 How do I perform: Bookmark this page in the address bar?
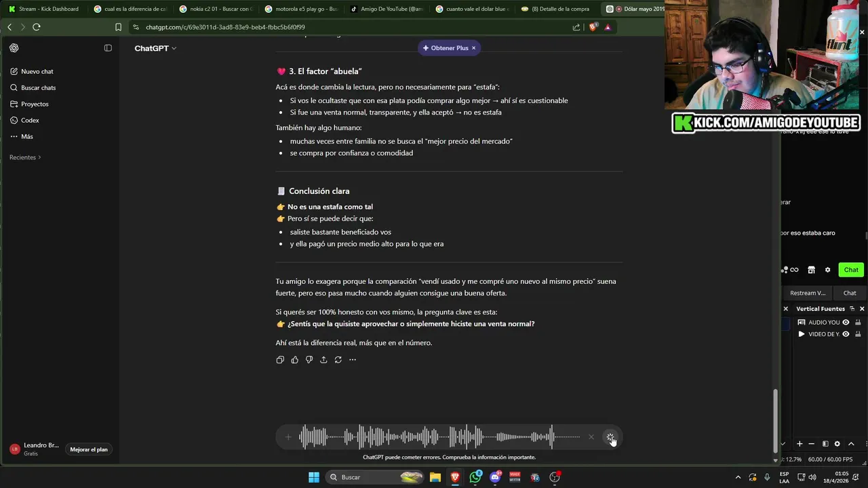(118, 27)
